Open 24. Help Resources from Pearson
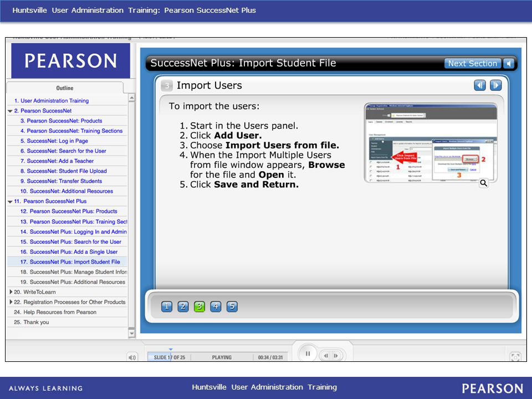 55,312
